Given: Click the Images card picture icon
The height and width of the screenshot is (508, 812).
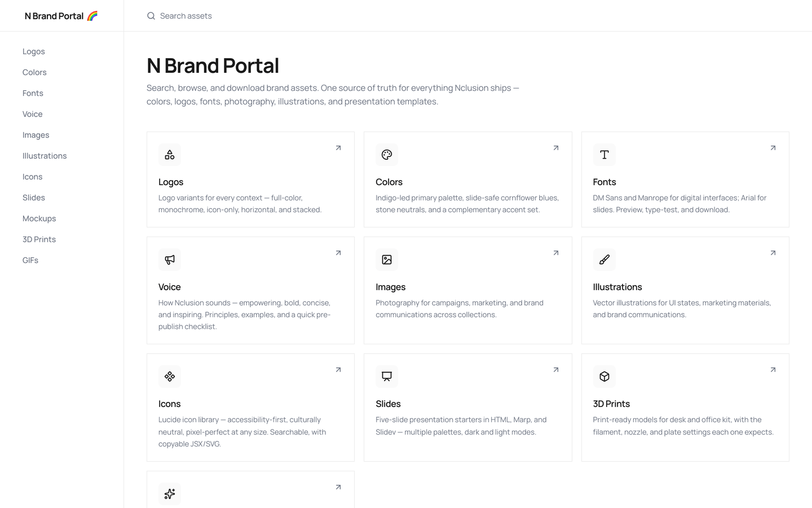Looking at the screenshot, I should (387, 260).
